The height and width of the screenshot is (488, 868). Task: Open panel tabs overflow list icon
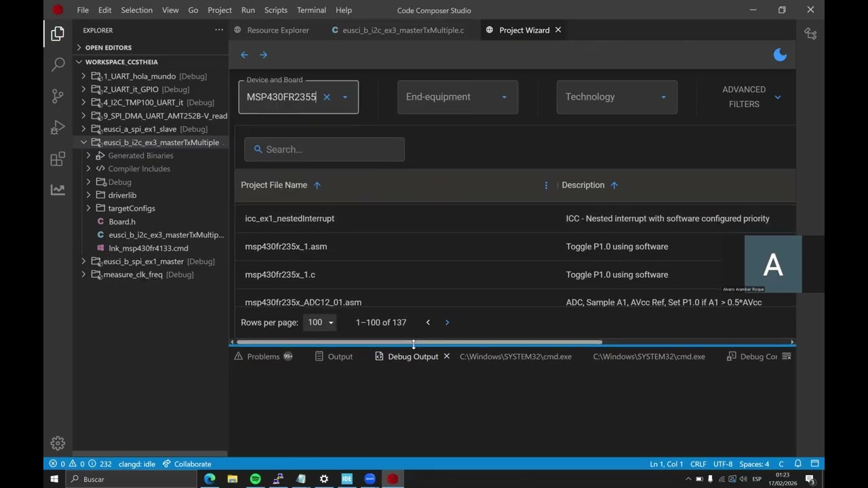pyautogui.click(x=787, y=357)
